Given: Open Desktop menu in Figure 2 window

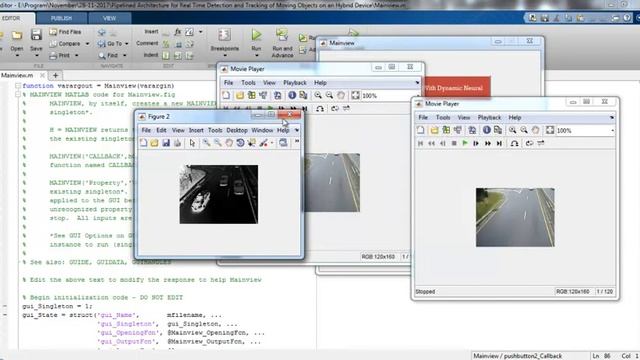Looking at the screenshot, I should (x=237, y=130).
